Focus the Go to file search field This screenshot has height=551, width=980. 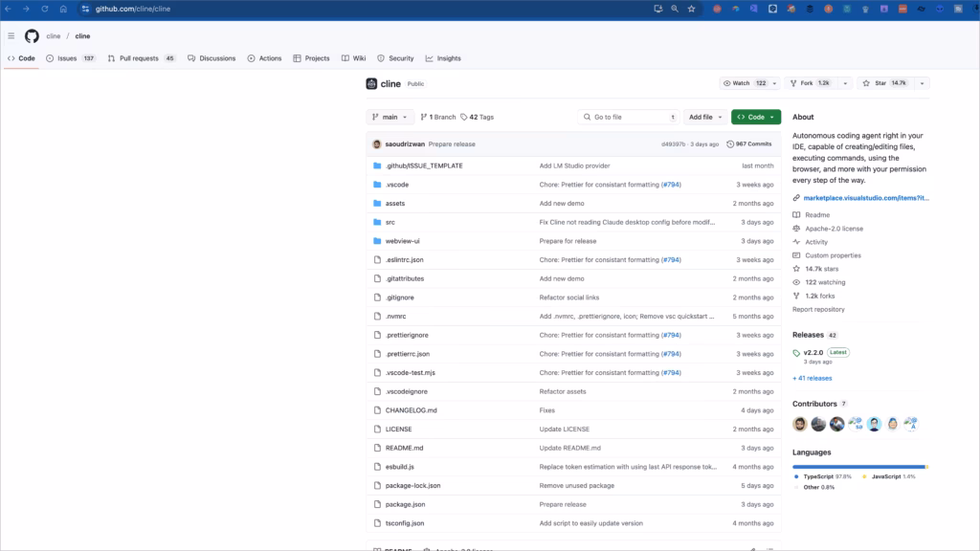pyautogui.click(x=628, y=117)
